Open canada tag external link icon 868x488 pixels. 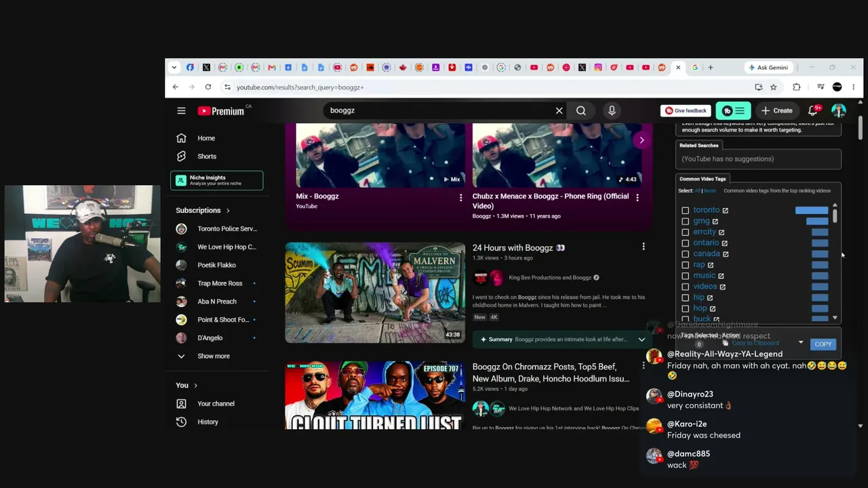point(725,254)
